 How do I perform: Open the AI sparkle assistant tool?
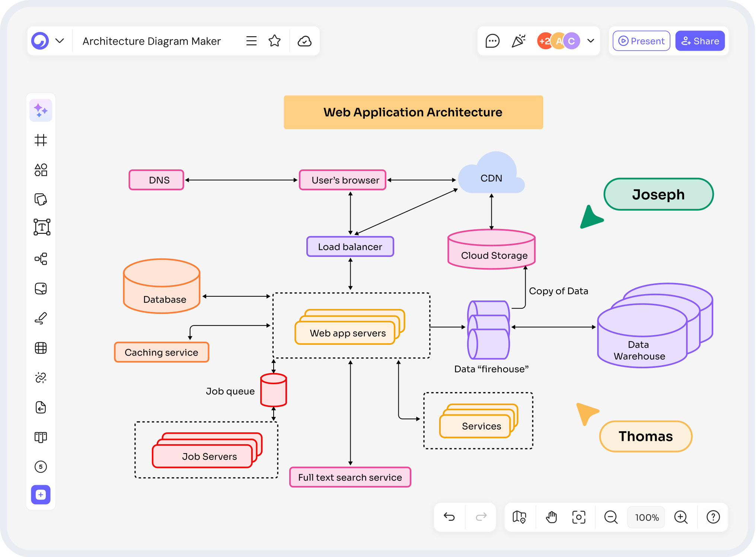tap(41, 110)
